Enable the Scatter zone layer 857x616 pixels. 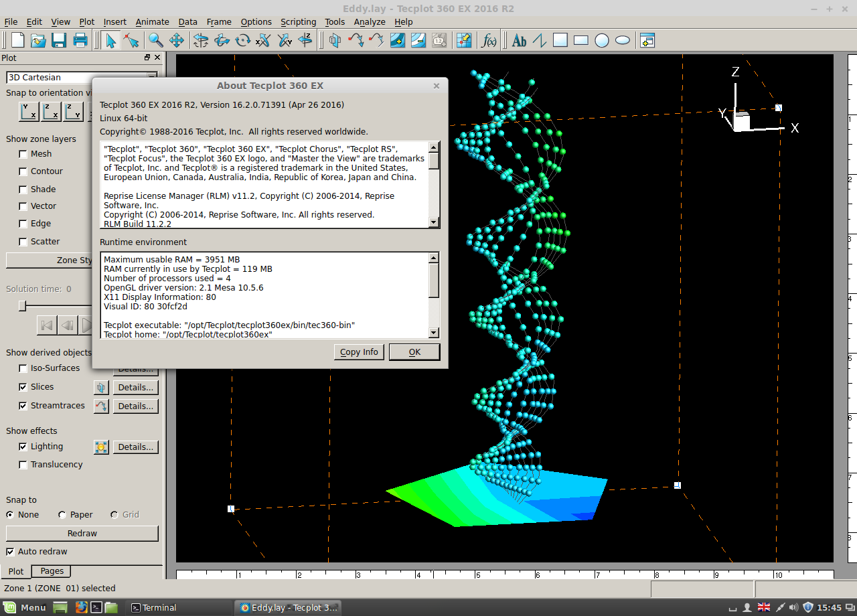[23, 242]
